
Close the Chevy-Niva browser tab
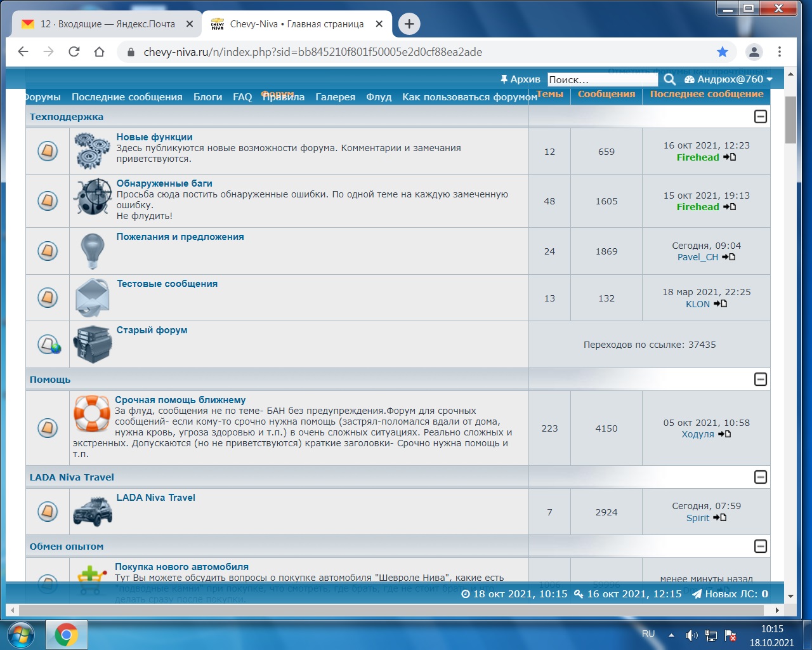(379, 24)
